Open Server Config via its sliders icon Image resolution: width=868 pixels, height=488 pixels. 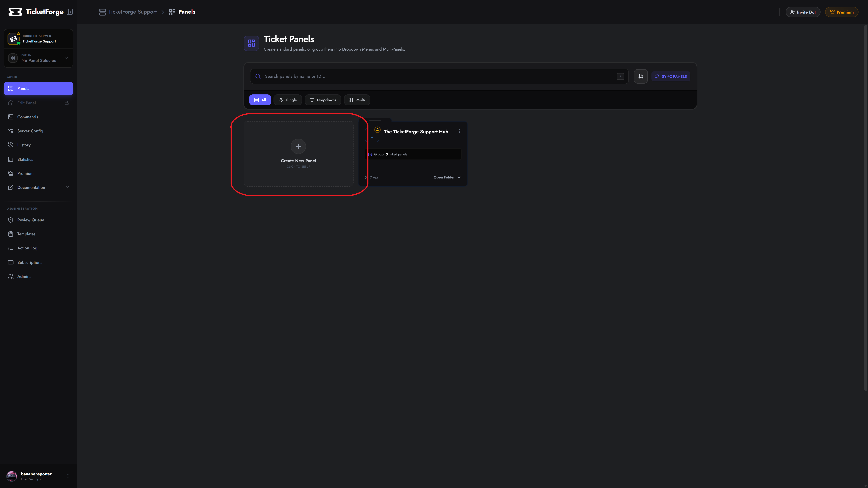(11, 131)
